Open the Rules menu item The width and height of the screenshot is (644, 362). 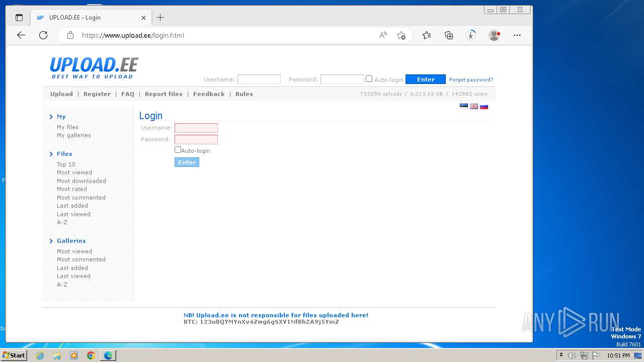pos(244,94)
